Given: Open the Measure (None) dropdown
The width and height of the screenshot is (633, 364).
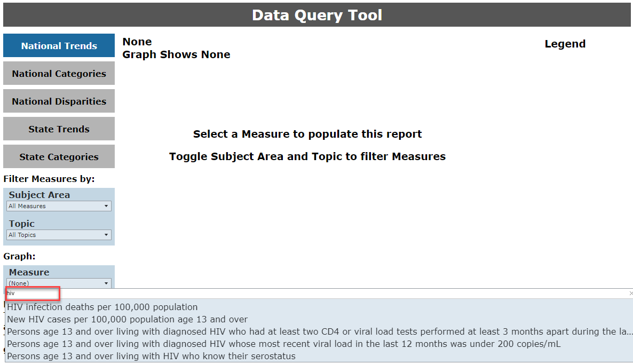Looking at the screenshot, I should (x=59, y=283).
